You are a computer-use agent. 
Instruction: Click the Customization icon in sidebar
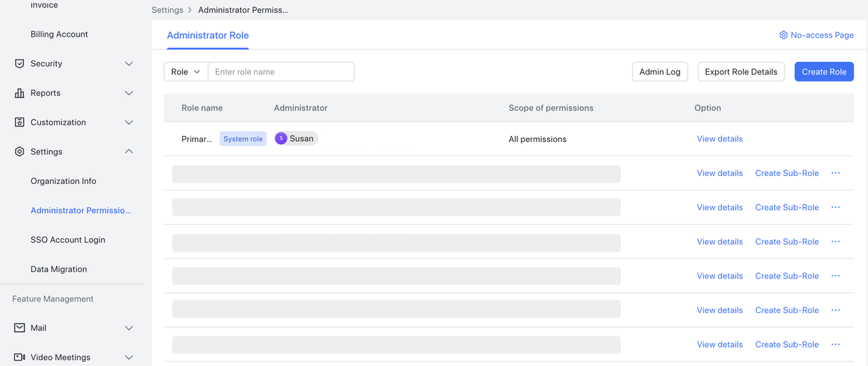[20, 122]
